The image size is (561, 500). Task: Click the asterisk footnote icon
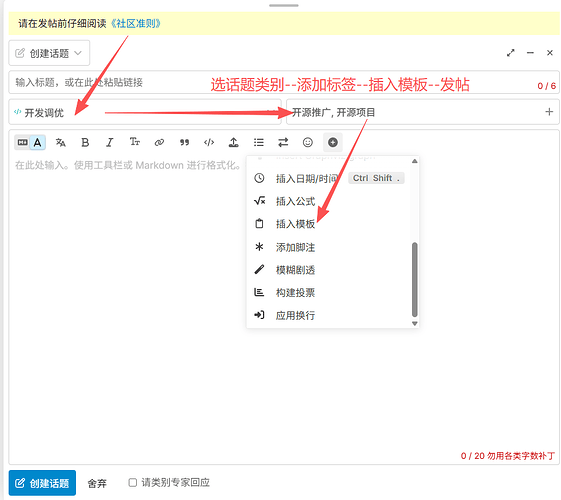point(259,246)
